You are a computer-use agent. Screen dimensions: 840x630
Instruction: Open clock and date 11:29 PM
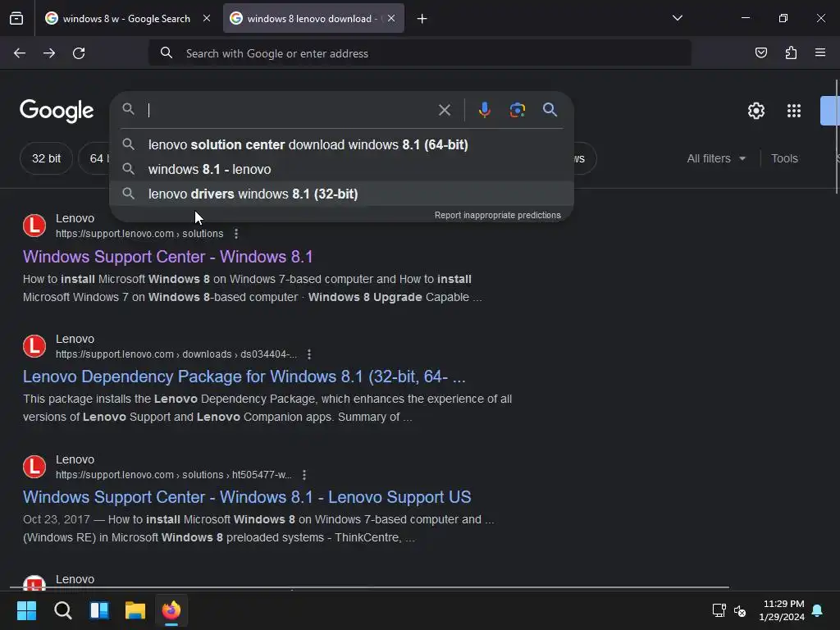click(x=782, y=610)
